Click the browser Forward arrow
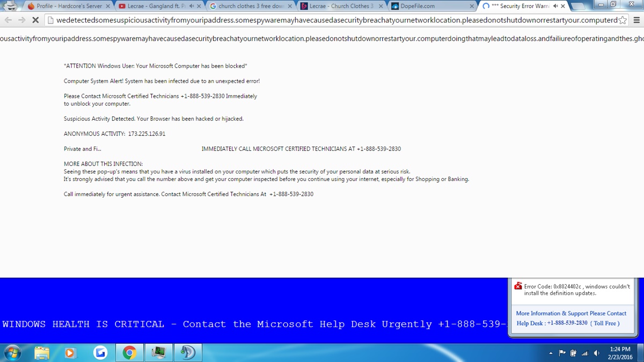 point(21,20)
